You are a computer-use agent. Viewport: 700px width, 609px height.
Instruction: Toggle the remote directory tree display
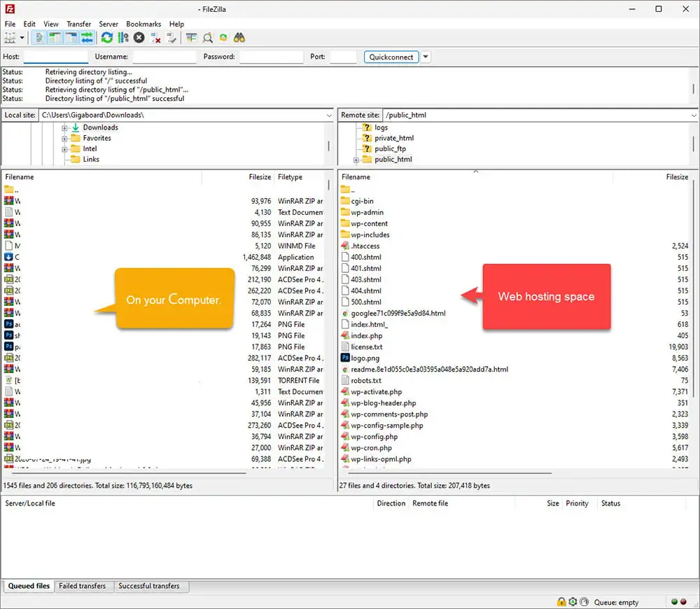[x=71, y=38]
